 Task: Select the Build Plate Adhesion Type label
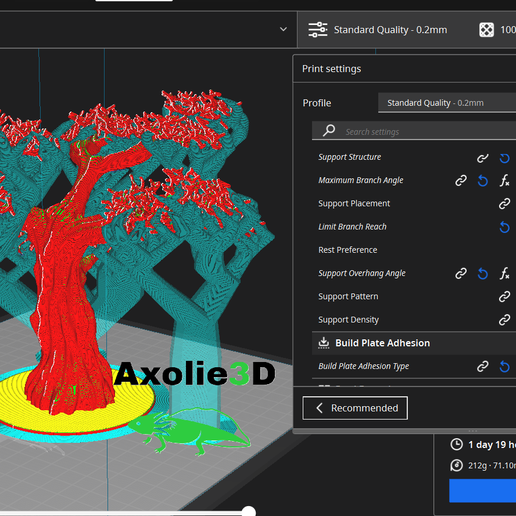[364, 366]
